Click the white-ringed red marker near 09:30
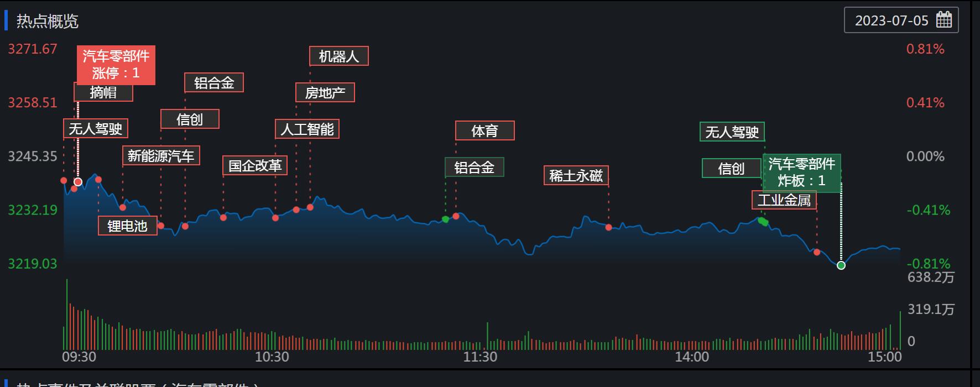The image size is (980, 387). [x=78, y=182]
